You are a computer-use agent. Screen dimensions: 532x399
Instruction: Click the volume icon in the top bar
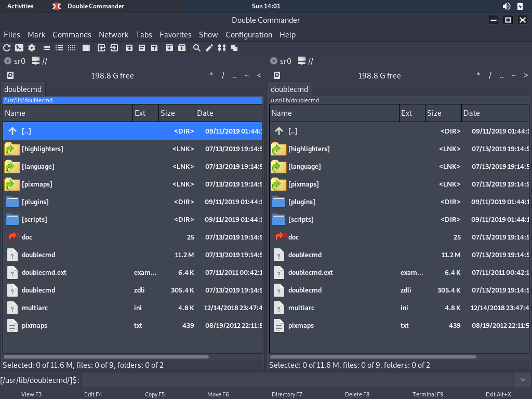(506, 6)
